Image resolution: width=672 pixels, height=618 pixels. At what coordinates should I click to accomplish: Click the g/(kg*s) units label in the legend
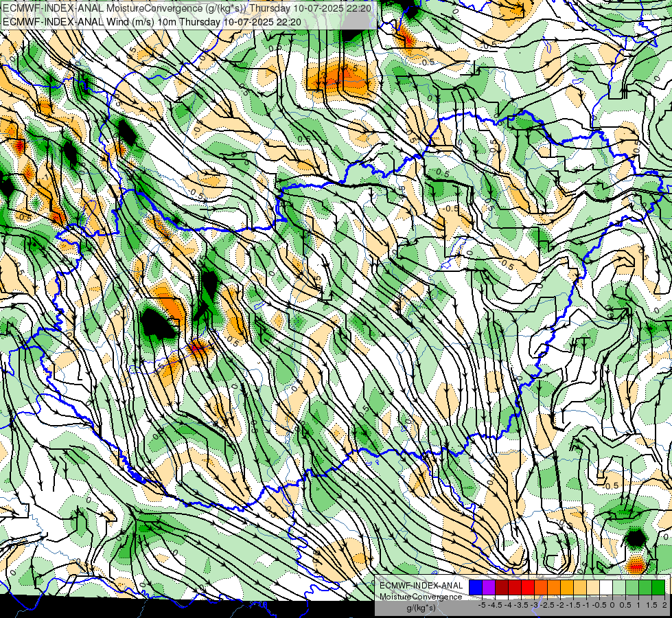(x=421, y=608)
